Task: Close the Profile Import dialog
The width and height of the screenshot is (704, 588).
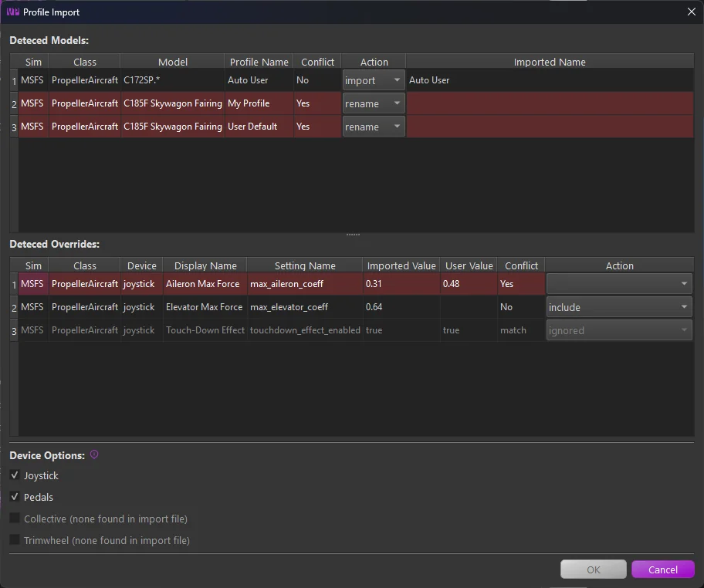Action: click(x=692, y=12)
